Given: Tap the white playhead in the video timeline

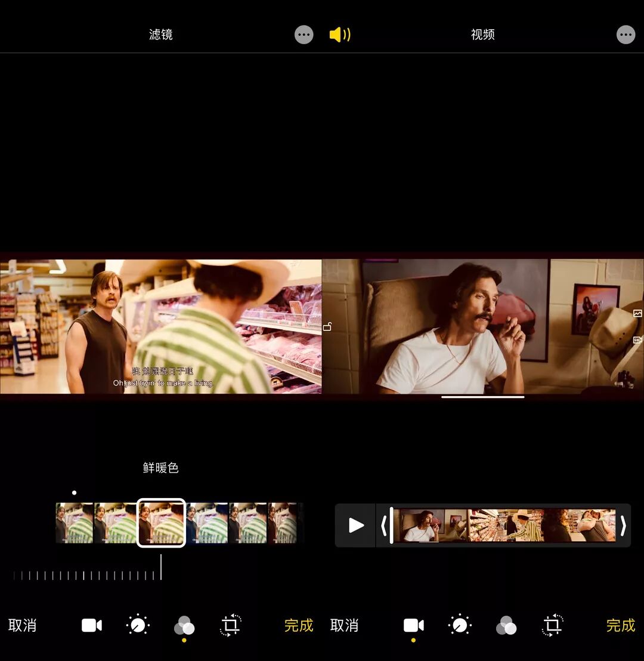Looking at the screenshot, I should pyautogui.click(x=392, y=525).
